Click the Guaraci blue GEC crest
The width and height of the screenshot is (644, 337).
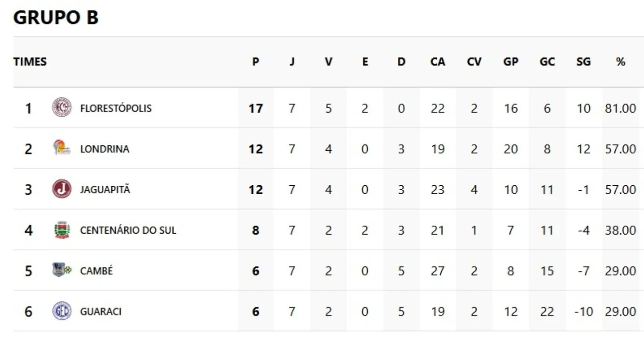[62, 311]
